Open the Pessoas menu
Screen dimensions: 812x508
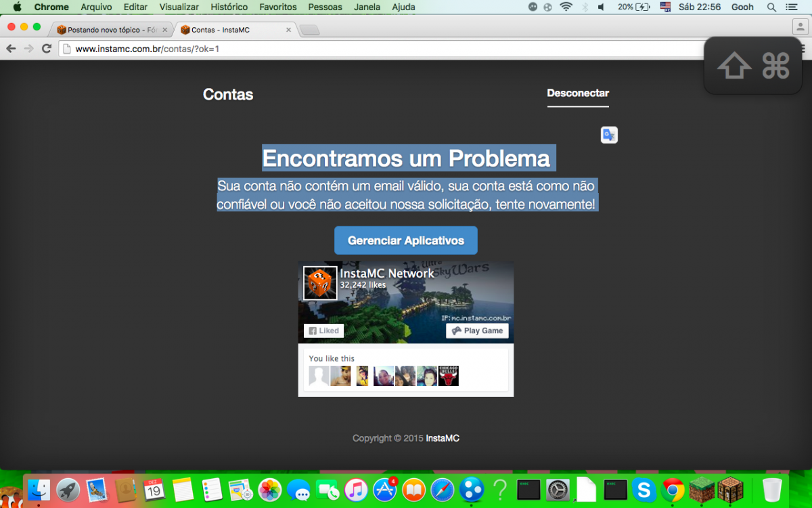pos(325,7)
